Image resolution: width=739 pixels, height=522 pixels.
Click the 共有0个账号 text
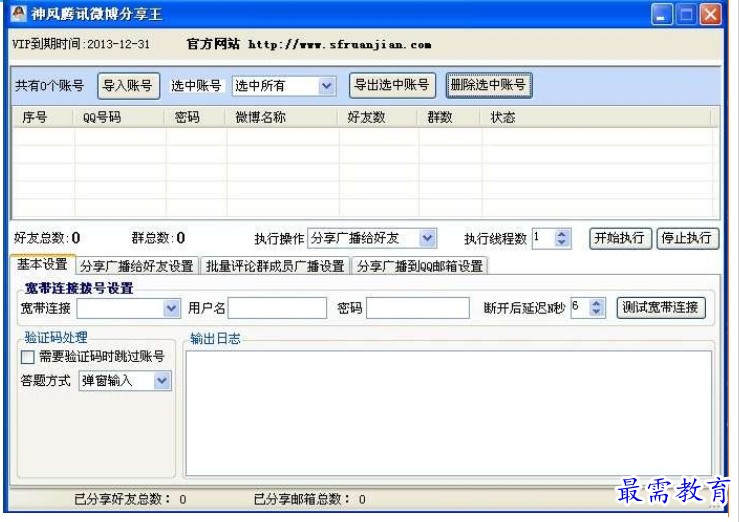tap(49, 86)
